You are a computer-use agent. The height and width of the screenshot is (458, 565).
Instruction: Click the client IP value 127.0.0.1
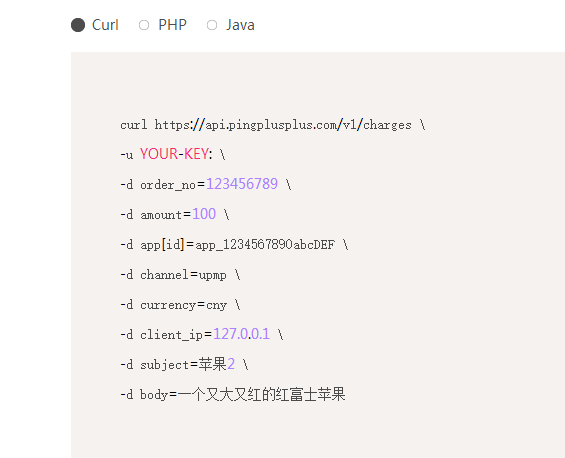(241, 334)
